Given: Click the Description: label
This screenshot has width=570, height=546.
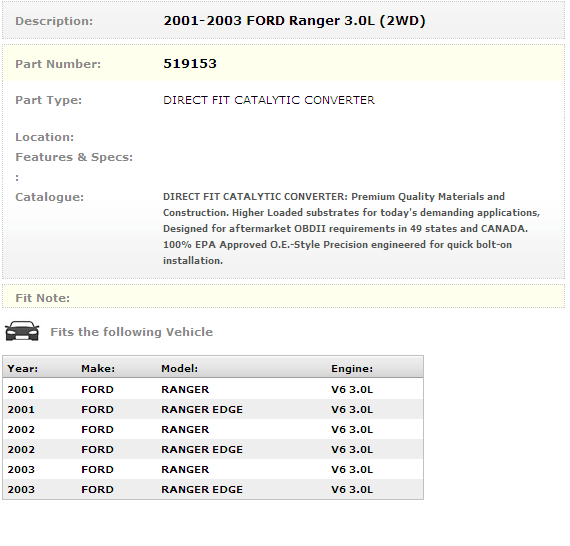Looking at the screenshot, I should tap(54, 21).
